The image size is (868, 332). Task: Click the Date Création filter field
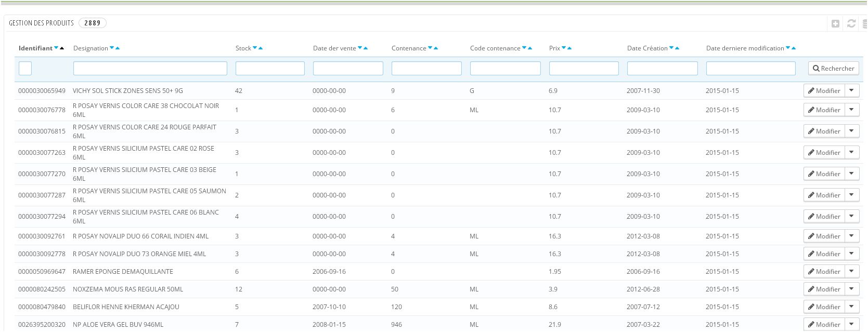coord(663,68)
